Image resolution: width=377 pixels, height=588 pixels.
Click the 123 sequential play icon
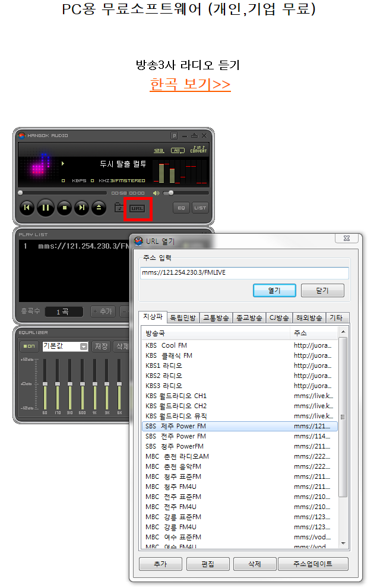click(x=159, y=150)
